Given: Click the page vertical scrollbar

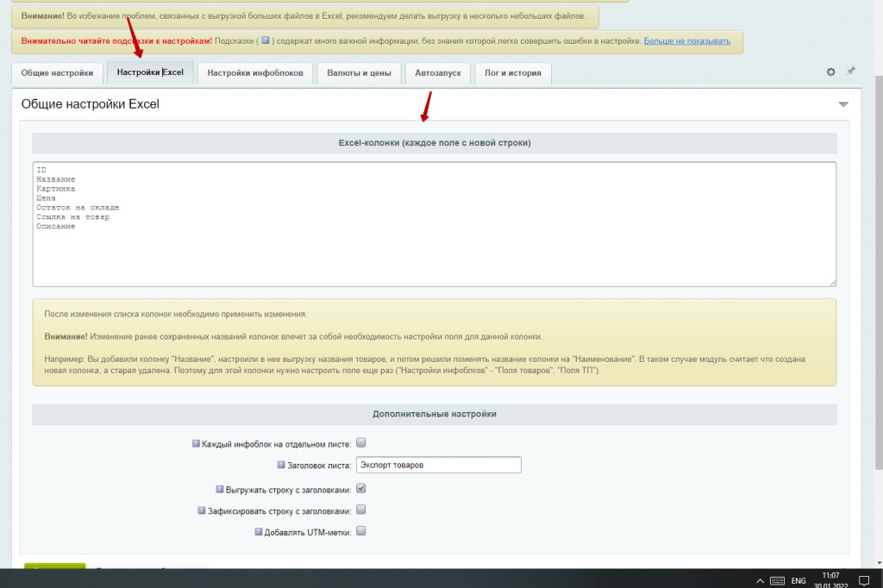Looking at the screenshot, I should [x=879, y=271].
